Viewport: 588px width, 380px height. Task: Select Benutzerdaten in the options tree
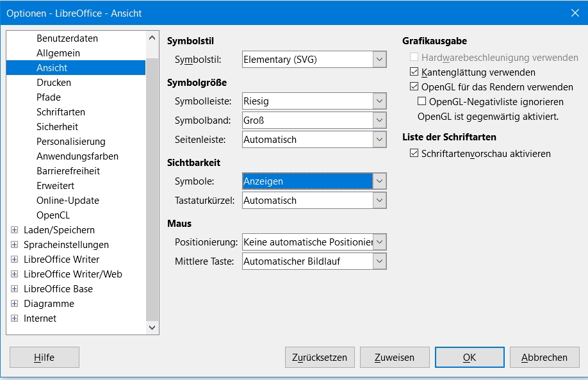click(67, 38)
